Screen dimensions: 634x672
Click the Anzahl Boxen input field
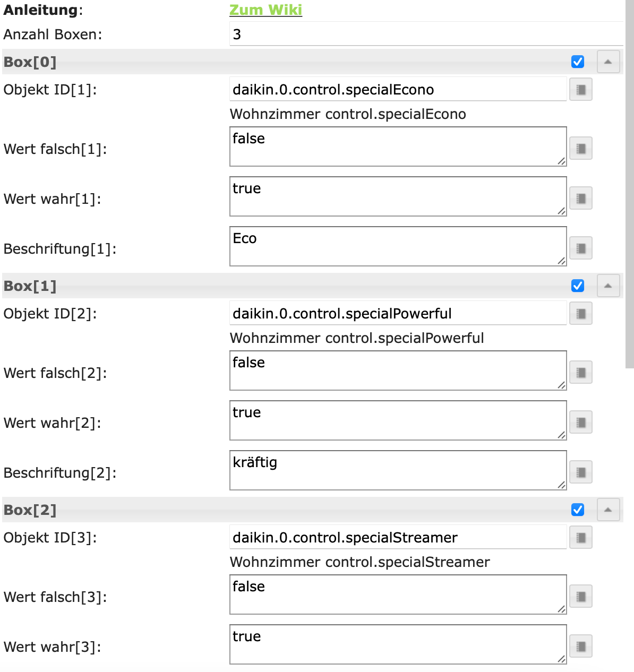point(425,35)
